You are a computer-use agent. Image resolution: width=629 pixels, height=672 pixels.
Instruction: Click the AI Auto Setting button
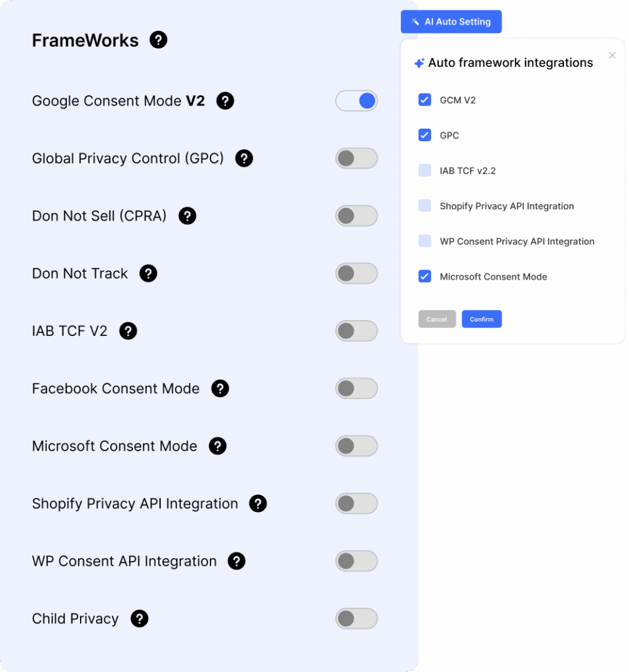coord(451,22)
